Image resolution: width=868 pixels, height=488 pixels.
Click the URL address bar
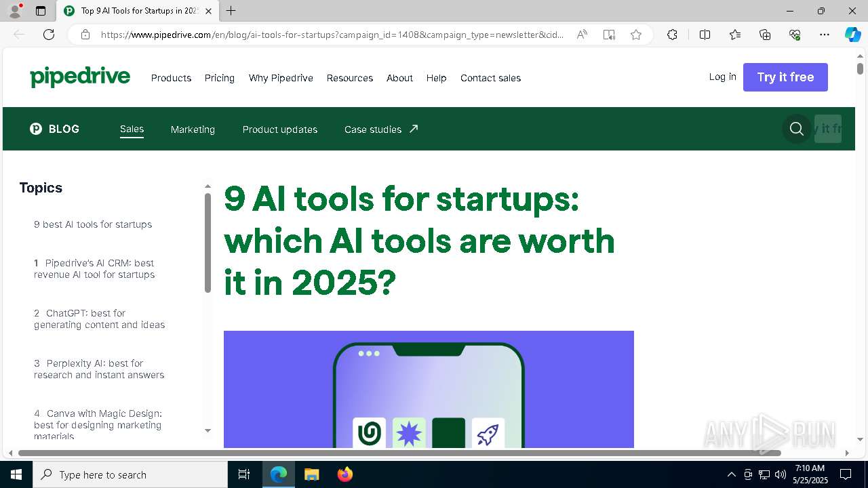[x=332, y=35]
